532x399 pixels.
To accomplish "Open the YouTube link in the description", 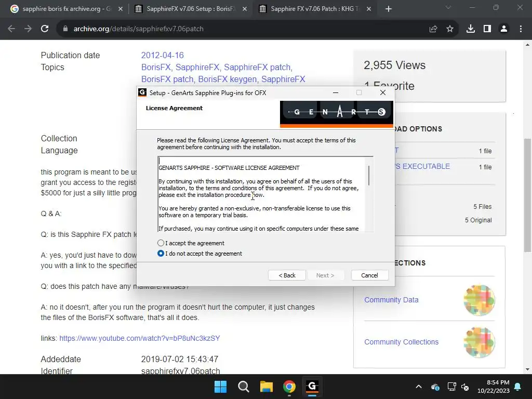I will (x=140, y=338).
